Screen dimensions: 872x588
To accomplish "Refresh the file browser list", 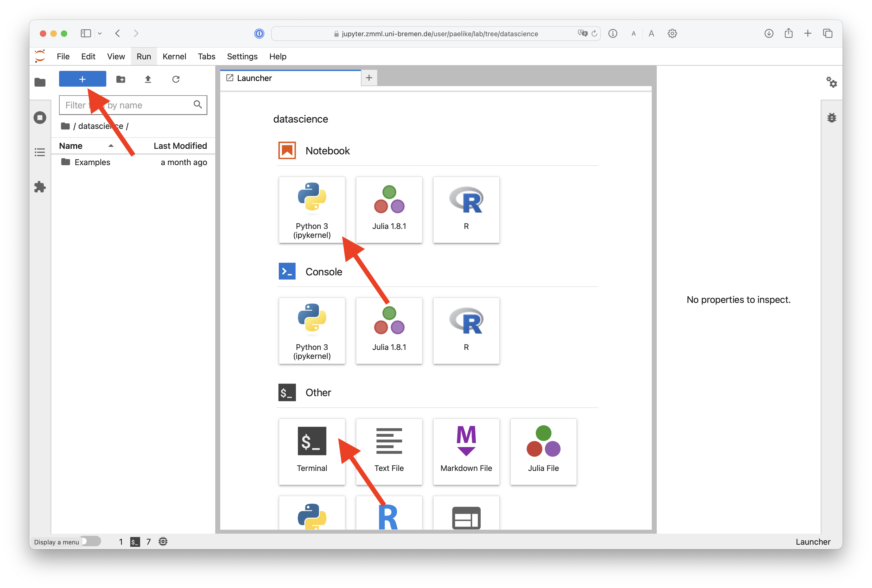I will click(x=176, y=79).
